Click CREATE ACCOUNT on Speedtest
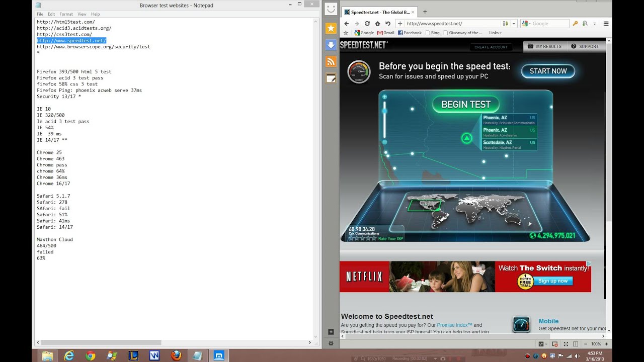This screenshot has width=644, height=362. coord(491,47)
